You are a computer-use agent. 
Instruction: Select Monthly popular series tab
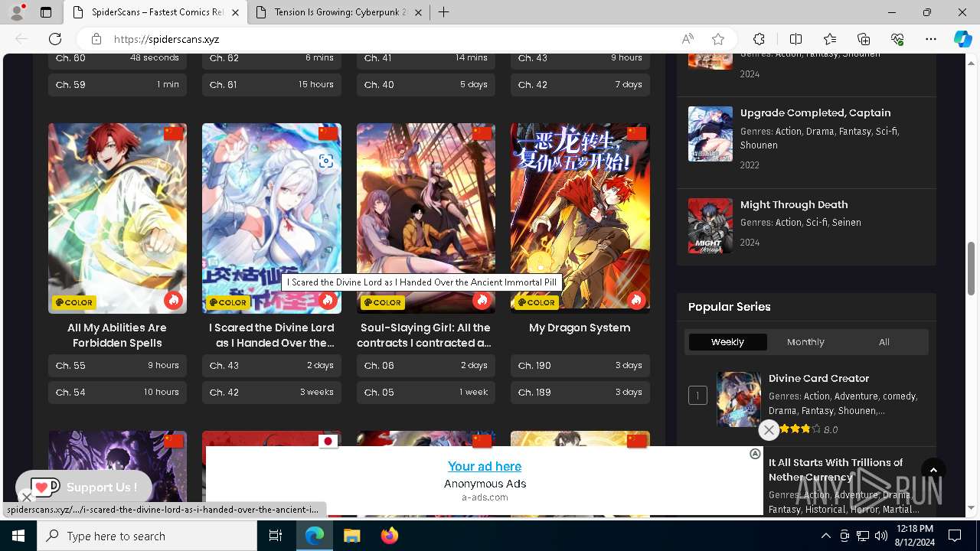point(805,342)
